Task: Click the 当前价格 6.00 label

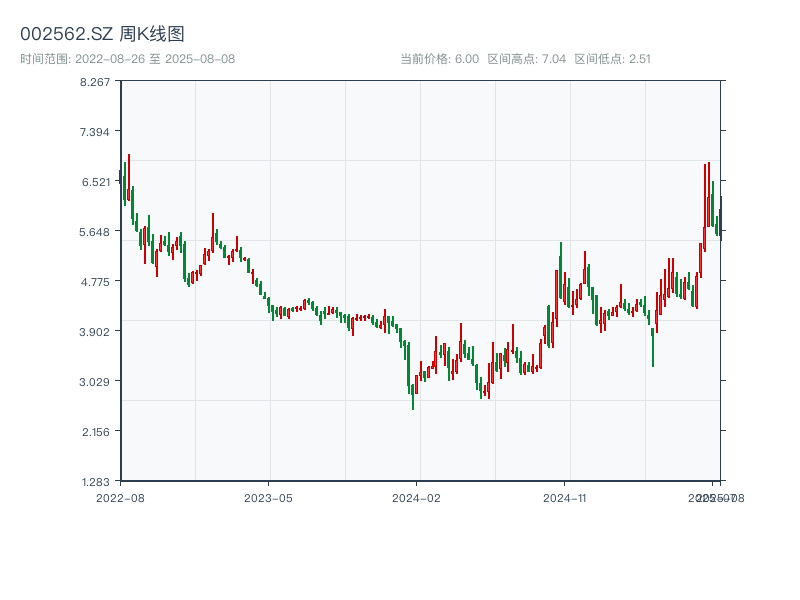Action: [x=439, y=59]
